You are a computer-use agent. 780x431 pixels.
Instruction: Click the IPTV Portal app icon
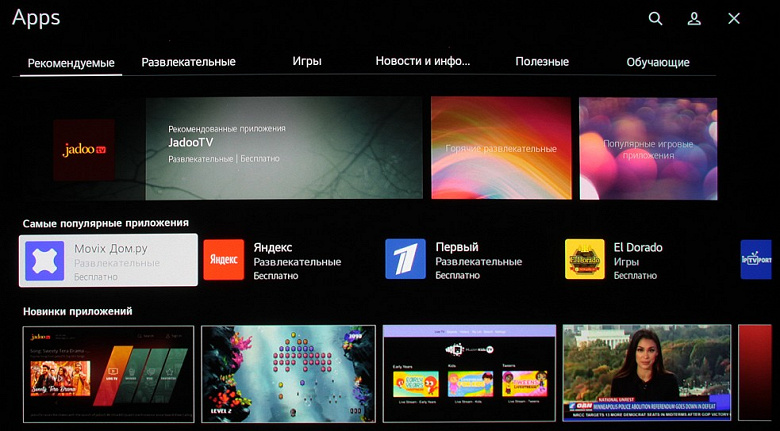pos(756,259)
